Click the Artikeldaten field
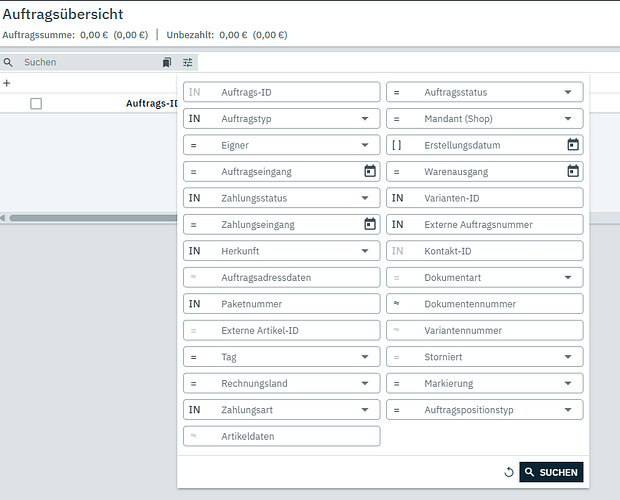 (282, 436)
